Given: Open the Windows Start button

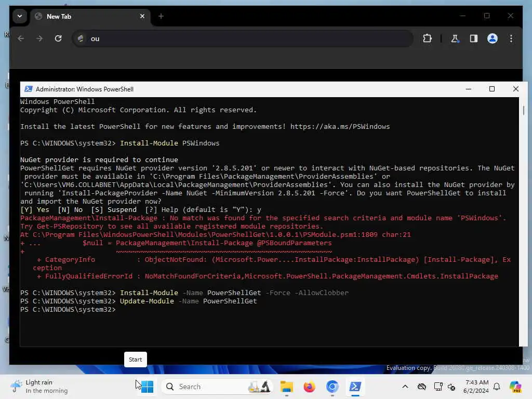Looking at the screenshot, I should pyautogui.click(x=147, y=387).
